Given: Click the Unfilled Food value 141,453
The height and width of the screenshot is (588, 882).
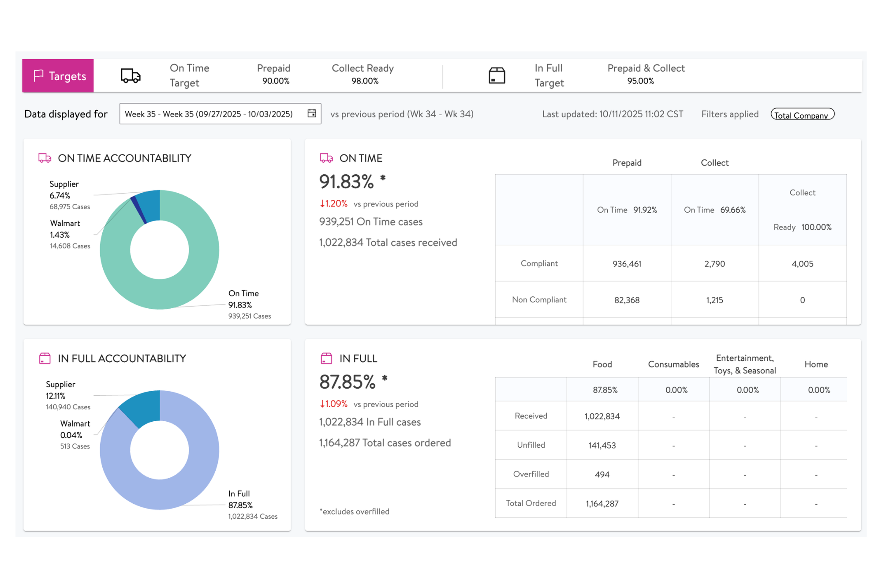Looking at the screenshot, I should (602, 446).
